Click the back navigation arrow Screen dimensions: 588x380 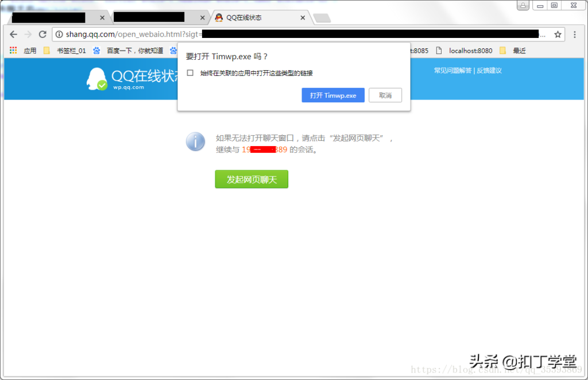click(13, 34)
